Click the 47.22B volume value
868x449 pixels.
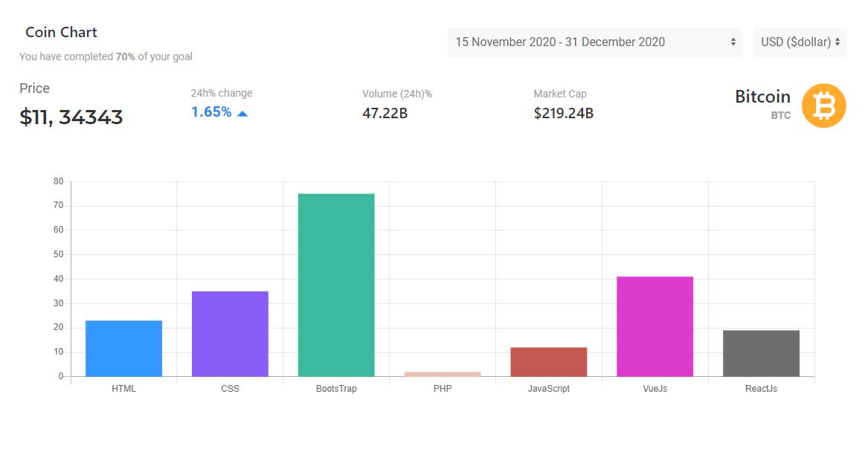[x=385, y=113]
